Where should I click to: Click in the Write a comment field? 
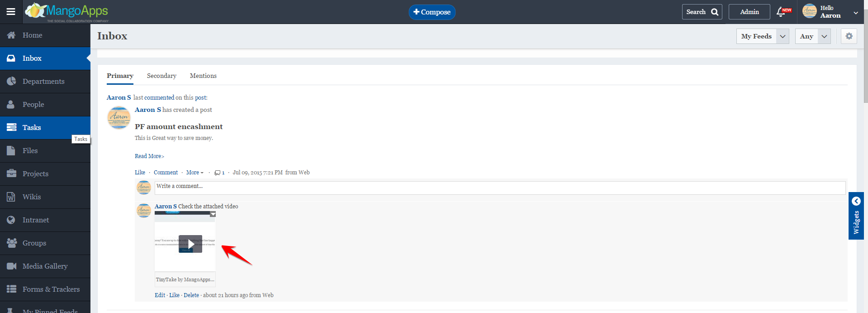coord(500,188)
